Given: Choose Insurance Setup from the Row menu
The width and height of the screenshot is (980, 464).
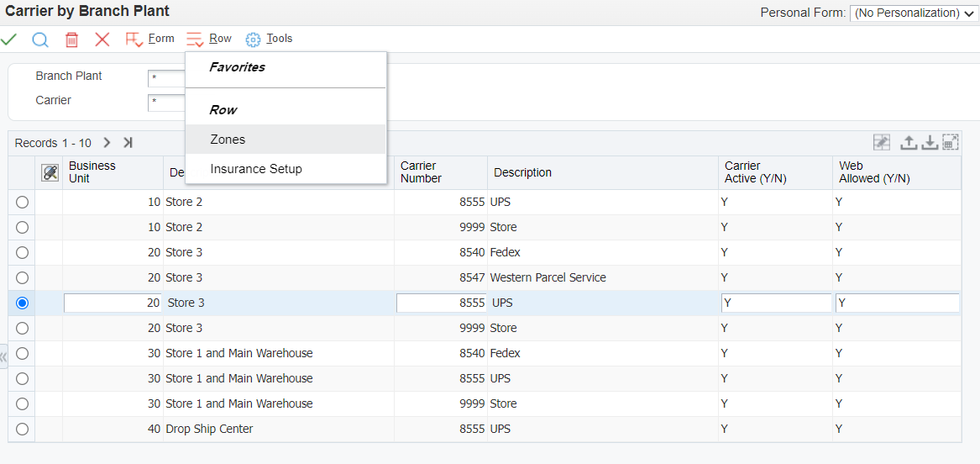Looking at the screenshot, I should pyautogui.click(x=256, y=169).
